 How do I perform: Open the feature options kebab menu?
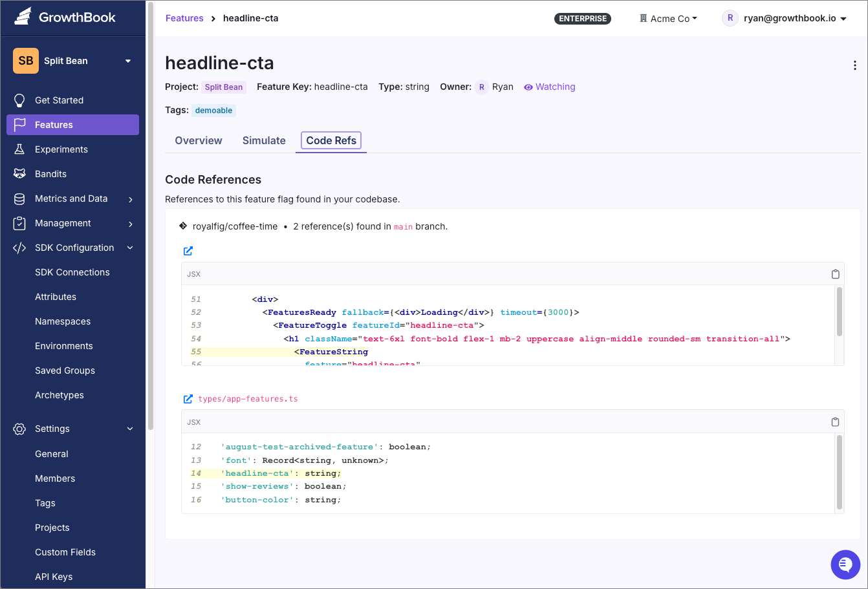click(855, 65)
